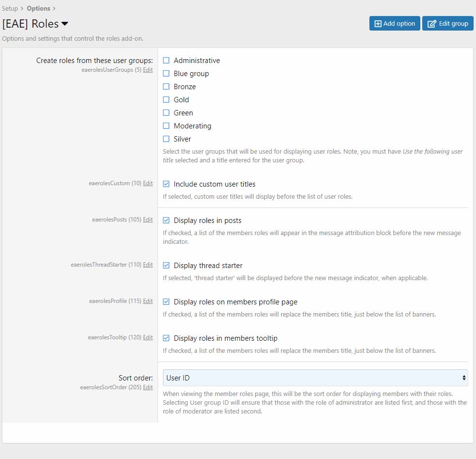Click the pencil icon on Edit group
This screenshot has height=459, width=476.
point(432,23)
